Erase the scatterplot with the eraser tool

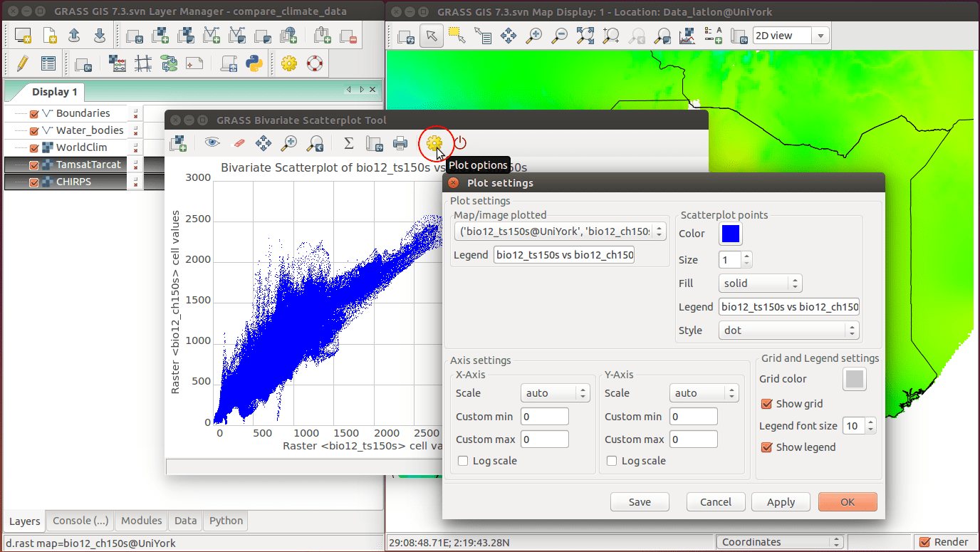point(238,143)
